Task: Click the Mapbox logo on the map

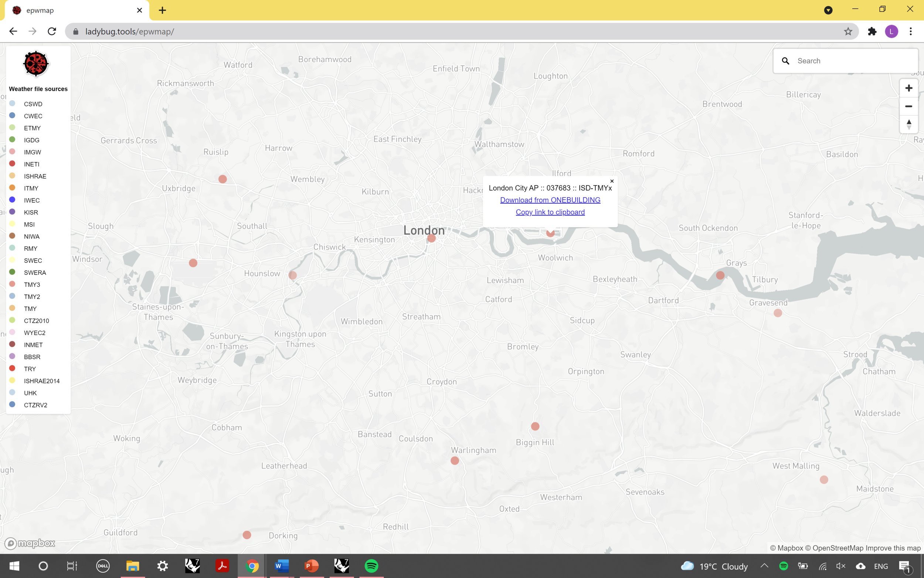Action: (30, 543)
